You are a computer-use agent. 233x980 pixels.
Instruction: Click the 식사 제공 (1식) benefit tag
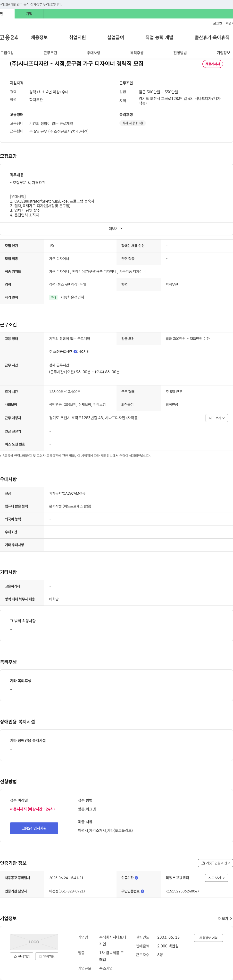[x=133, y=123]
